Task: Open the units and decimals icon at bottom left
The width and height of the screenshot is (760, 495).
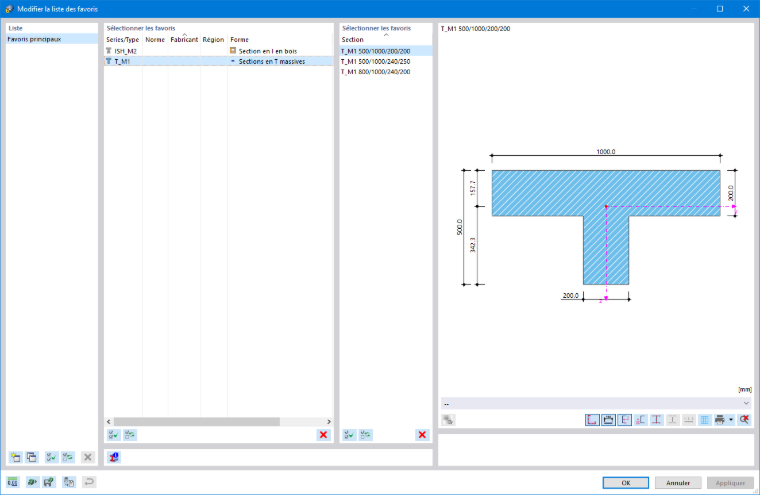Action: pos(13,482)
